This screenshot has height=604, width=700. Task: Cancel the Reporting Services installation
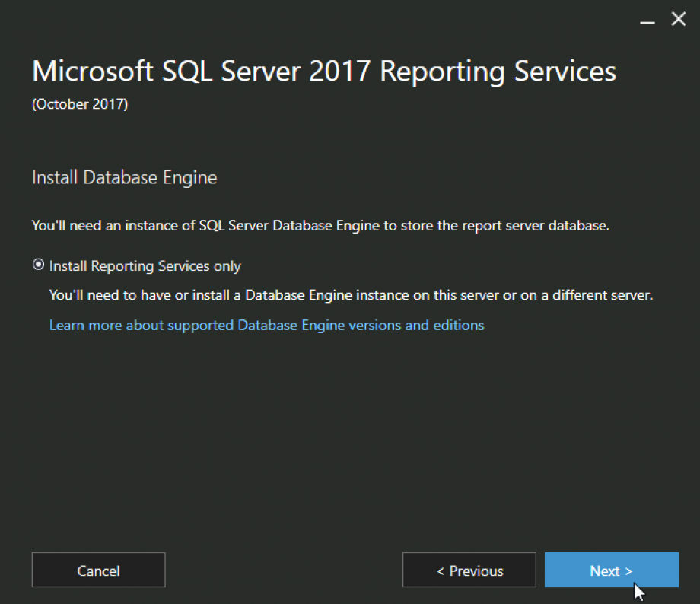coord(98,570)
